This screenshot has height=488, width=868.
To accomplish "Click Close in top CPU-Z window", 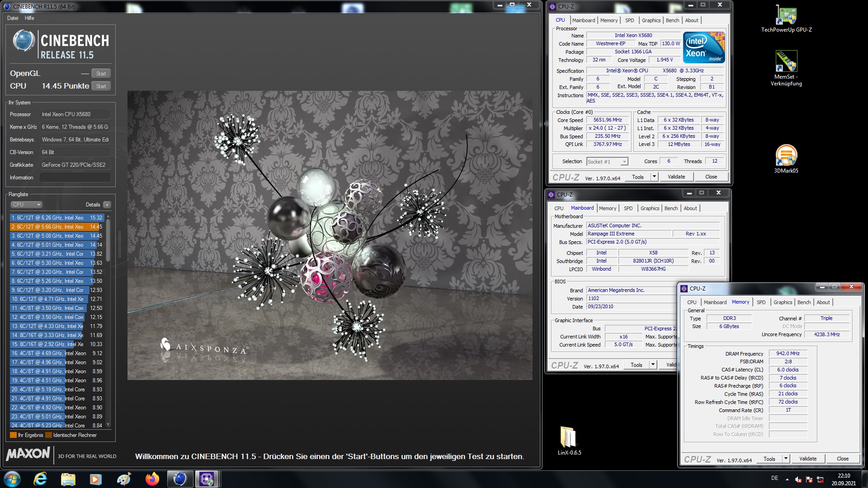I will (x=711, y=177).
